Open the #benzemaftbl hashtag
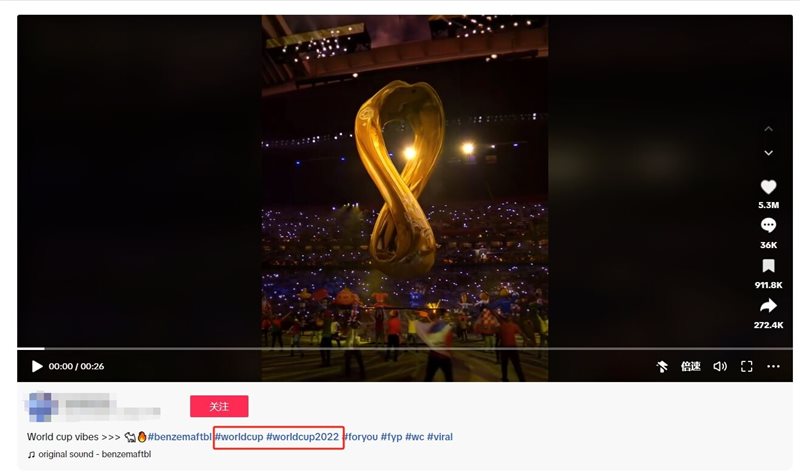Screen dimensions: 800x474 pyautogui.click(x=180, y=437)
